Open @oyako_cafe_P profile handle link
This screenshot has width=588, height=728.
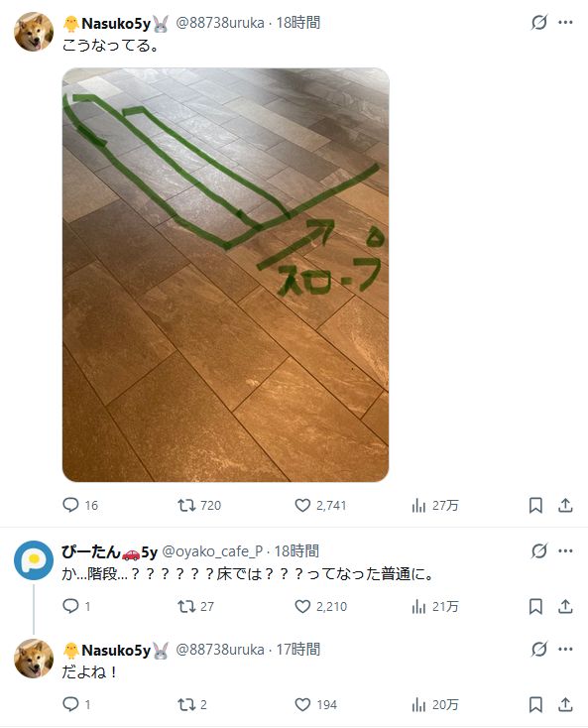point(212,551)
